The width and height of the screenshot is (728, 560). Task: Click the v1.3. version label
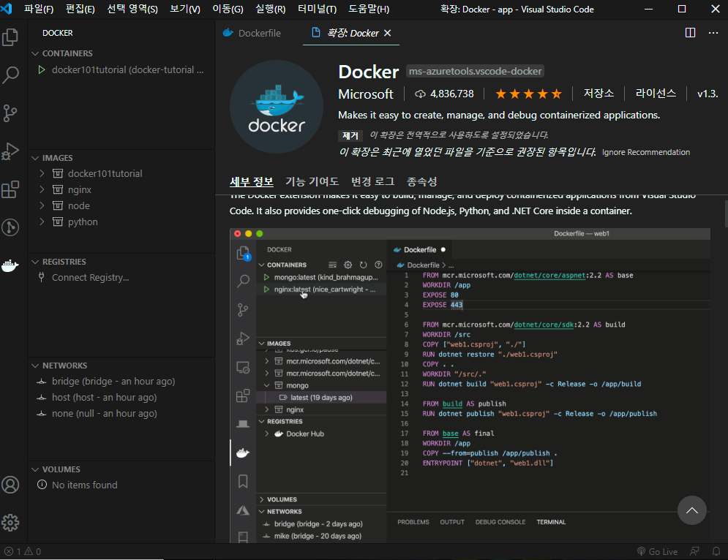[708, 94]
